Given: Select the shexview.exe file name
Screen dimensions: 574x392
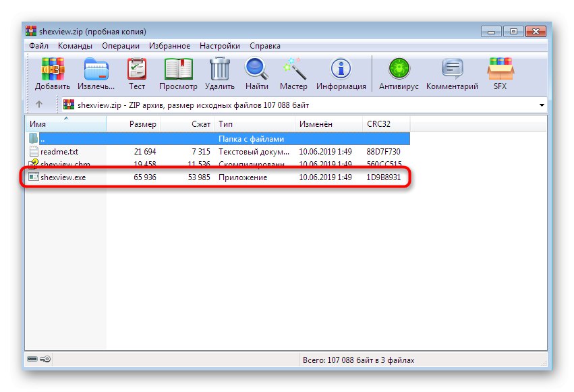Looking at the screenshot, I should 63,177.
